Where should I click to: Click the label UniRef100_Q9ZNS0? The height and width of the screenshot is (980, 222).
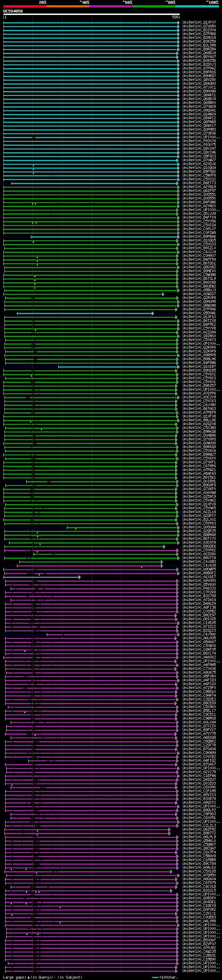199,336
